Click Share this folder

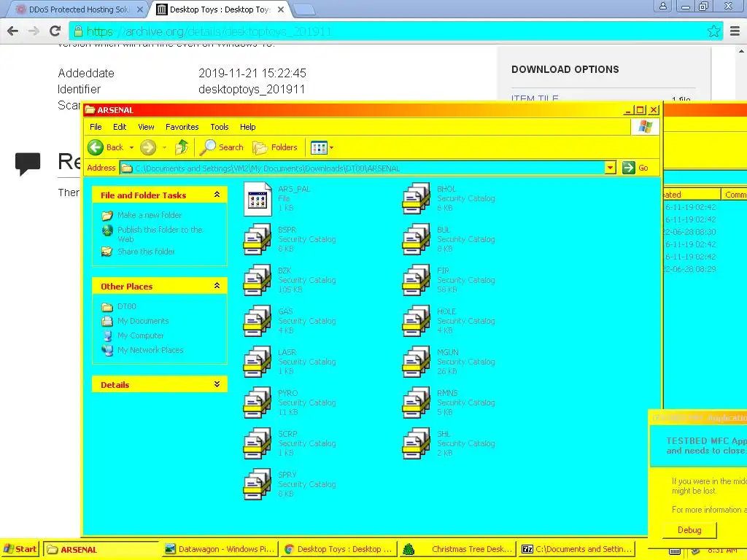click(146, 252)
